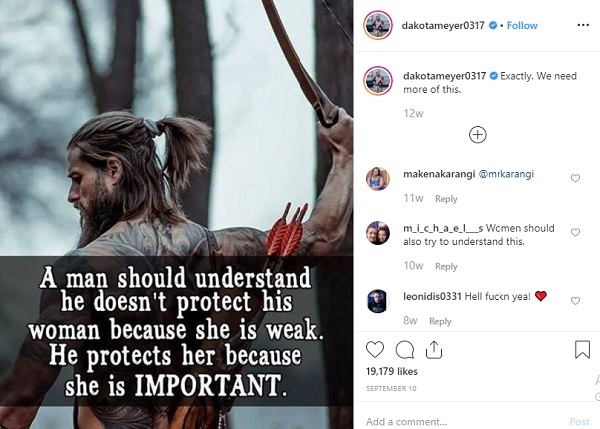Reply to leonidis0331's comment
This screenshot has width=600, height=429.
(x=440, y=321)
